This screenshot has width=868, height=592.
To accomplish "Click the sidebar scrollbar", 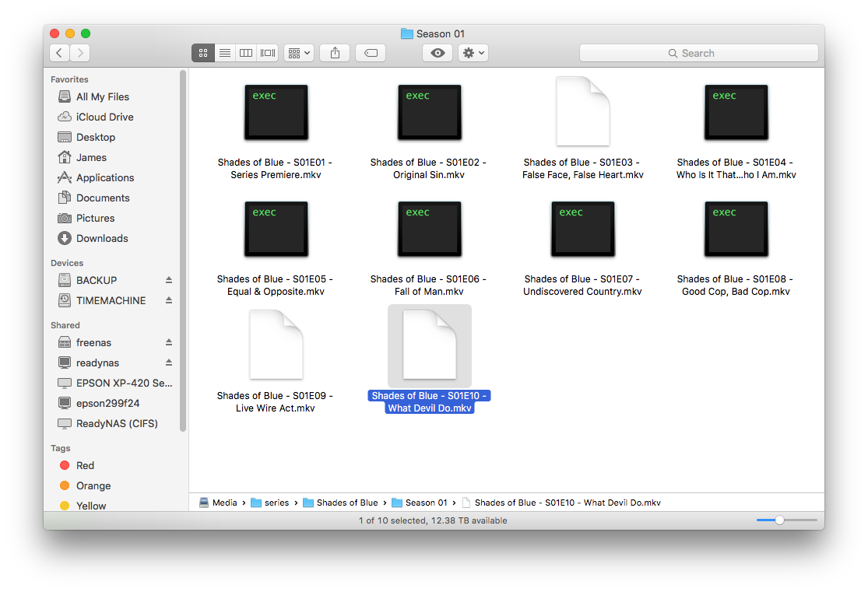I will point(183,250).
